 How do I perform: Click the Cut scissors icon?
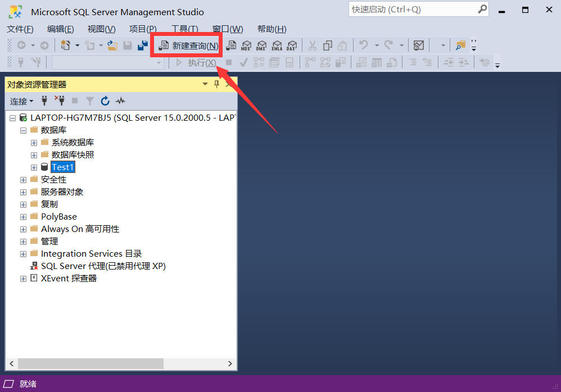(x=313, y=45)
